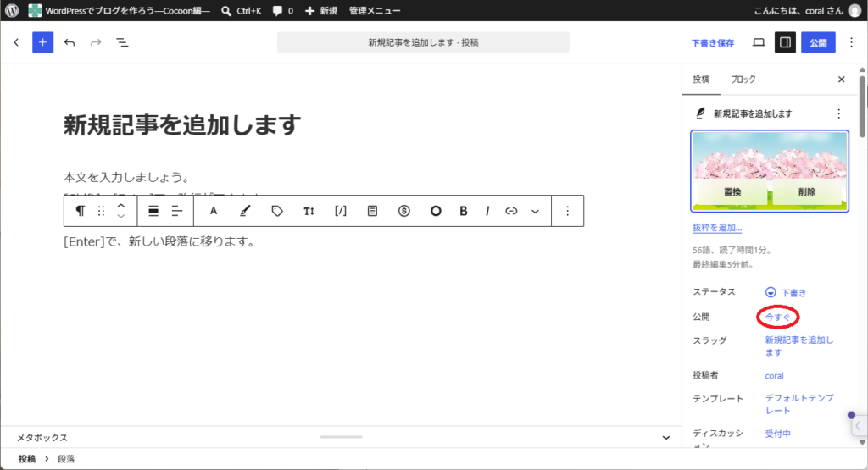Screen dimensions: 868x470
Task: Click the post title heading
Action: click(182, 125)
